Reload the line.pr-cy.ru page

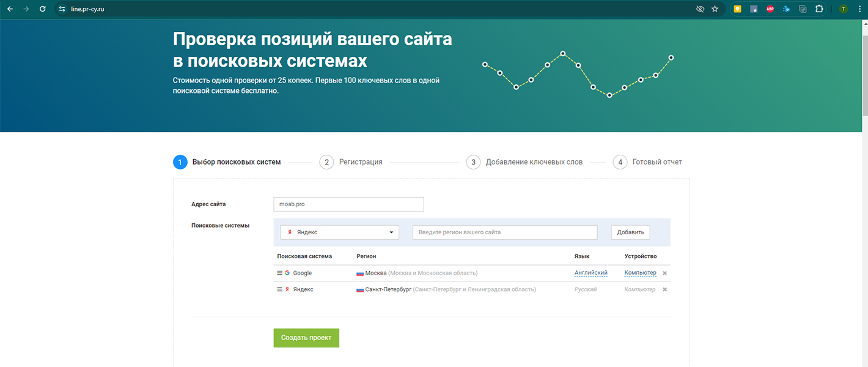(x=42, y=9)
